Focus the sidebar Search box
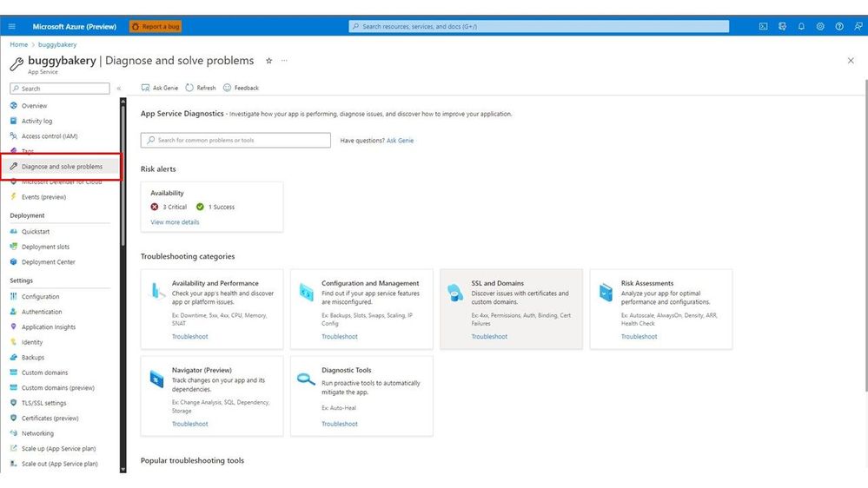Image resolution: width=868 pixels, height=488 pixels. (60, 89)
